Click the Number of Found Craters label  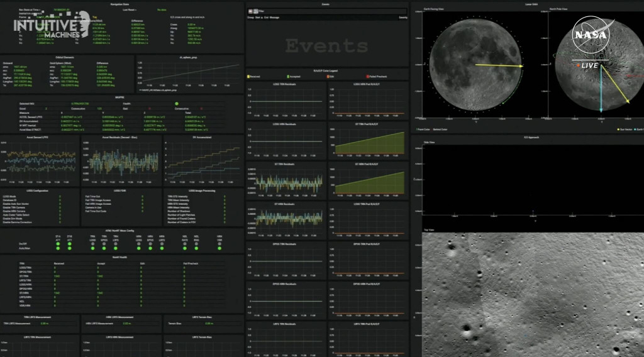pos(181,218)
